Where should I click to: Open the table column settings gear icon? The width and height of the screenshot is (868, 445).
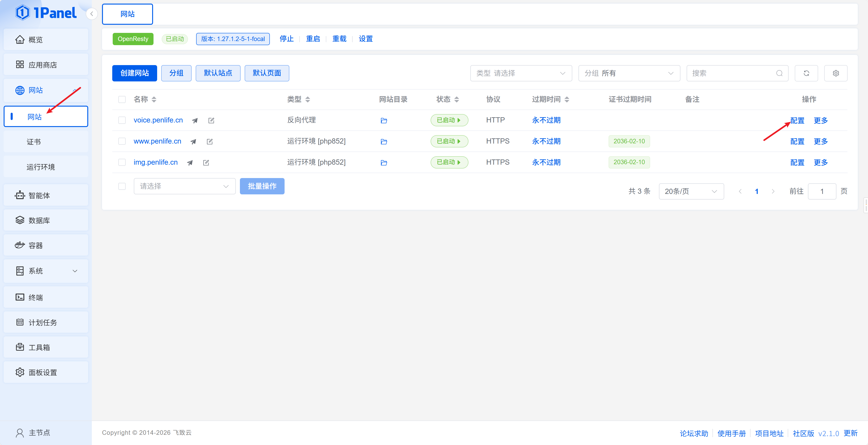pos(836,73)
